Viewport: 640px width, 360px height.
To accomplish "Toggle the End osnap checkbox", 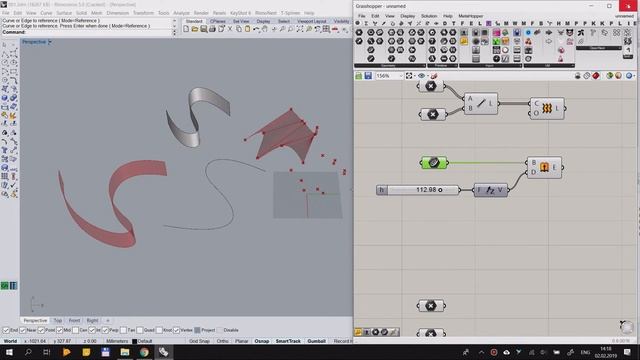I will [6, 330].
